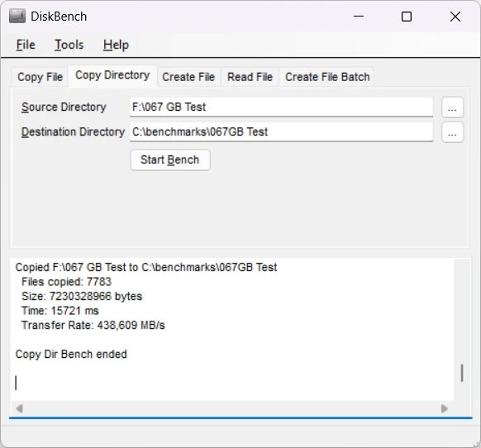Click the 'Files copied: 7783' log line
The image size is (481, 448).
pyautogui.click(x=66, y=282)
